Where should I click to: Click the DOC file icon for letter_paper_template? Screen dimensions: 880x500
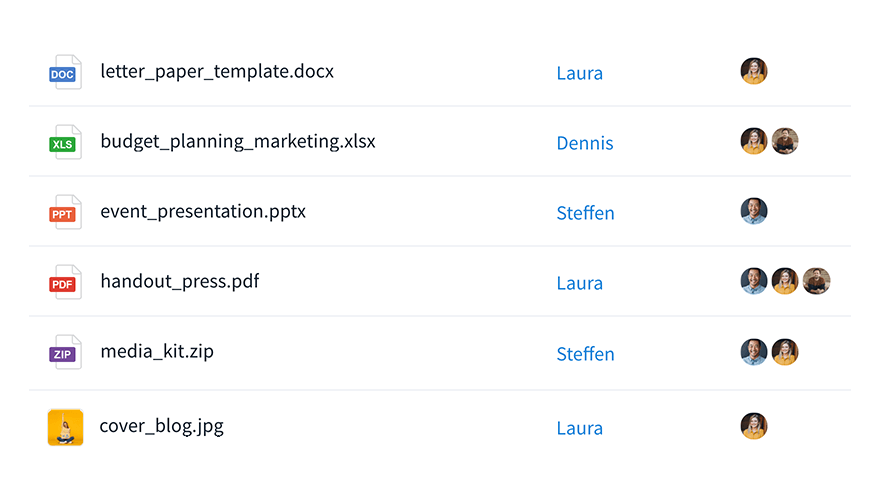(65, 73)
